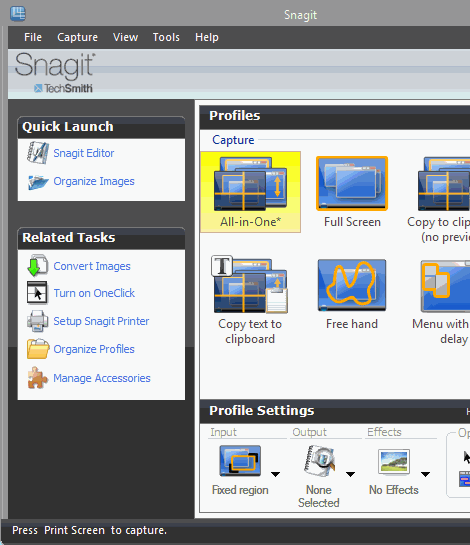Expand the Output dropdown arrow

coord(350,474)
